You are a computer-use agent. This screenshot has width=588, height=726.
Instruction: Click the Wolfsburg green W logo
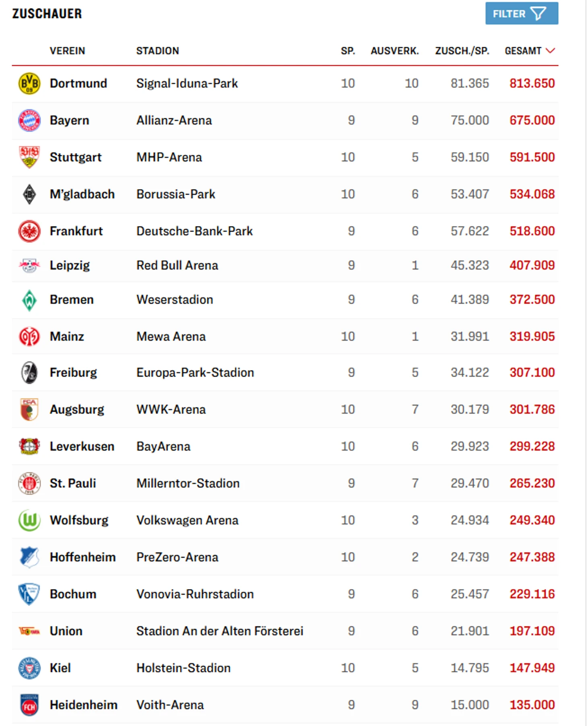point(29,520)
